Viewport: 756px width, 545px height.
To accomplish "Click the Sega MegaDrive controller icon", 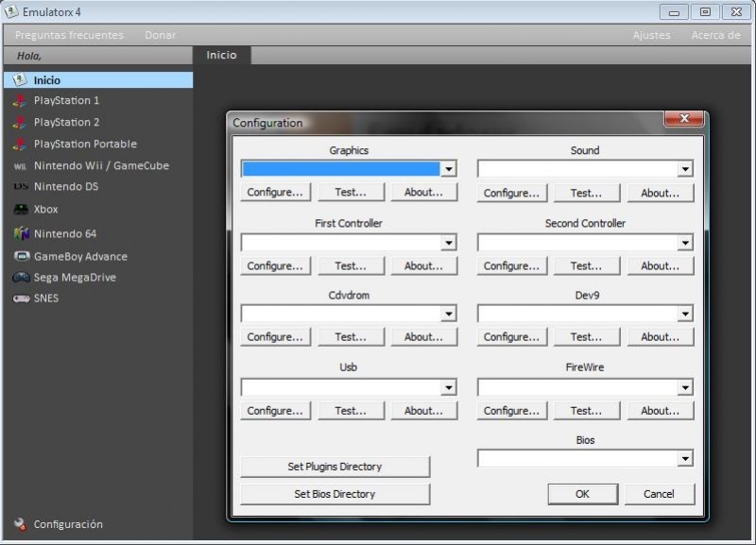I will click(21, 278).
